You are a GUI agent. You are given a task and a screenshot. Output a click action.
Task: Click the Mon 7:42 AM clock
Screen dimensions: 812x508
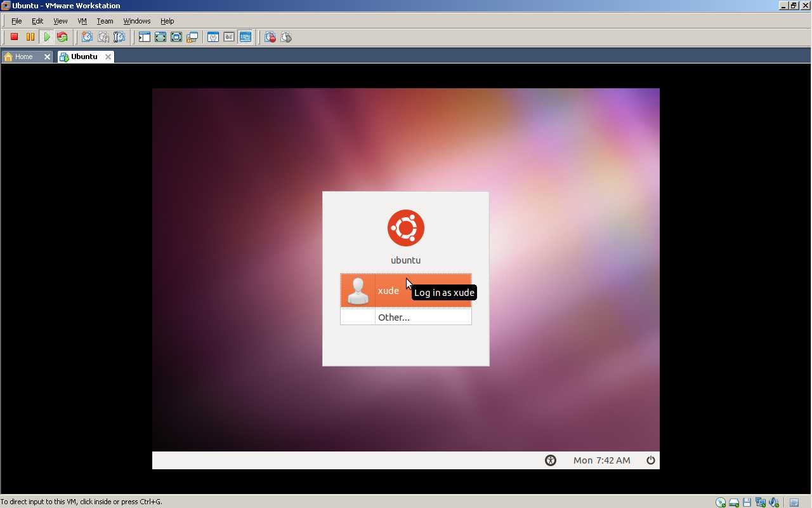point(602,460)
